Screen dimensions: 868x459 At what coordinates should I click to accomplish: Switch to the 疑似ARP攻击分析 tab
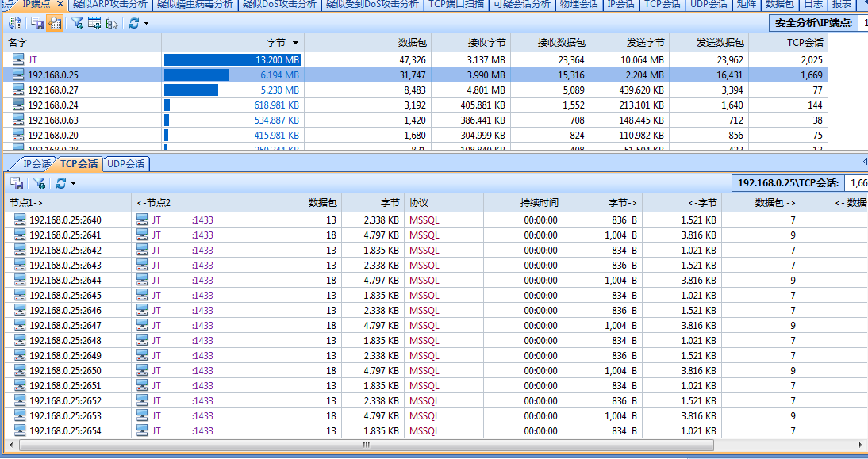click(x=109, y=4)
